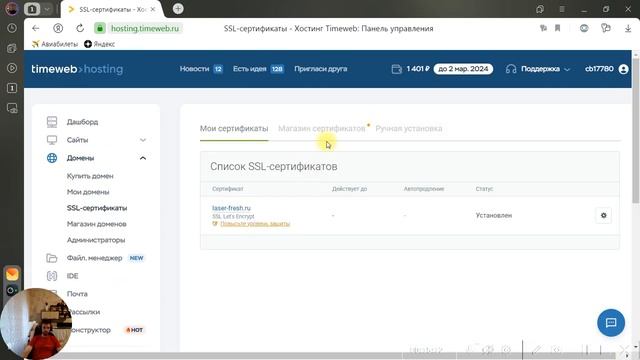Click the Сертификат column header
The height and width of the screenshot is (360, 640).
coord(227,189)
